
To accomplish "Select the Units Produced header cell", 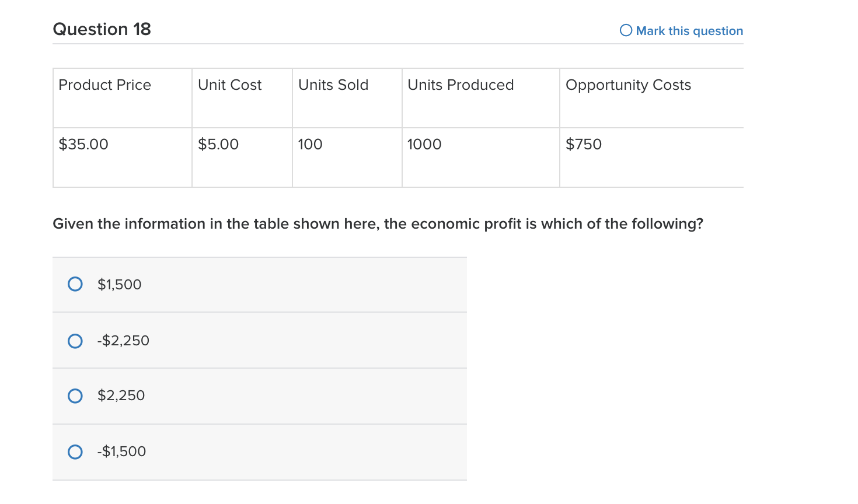I will (x=461, y=85).
